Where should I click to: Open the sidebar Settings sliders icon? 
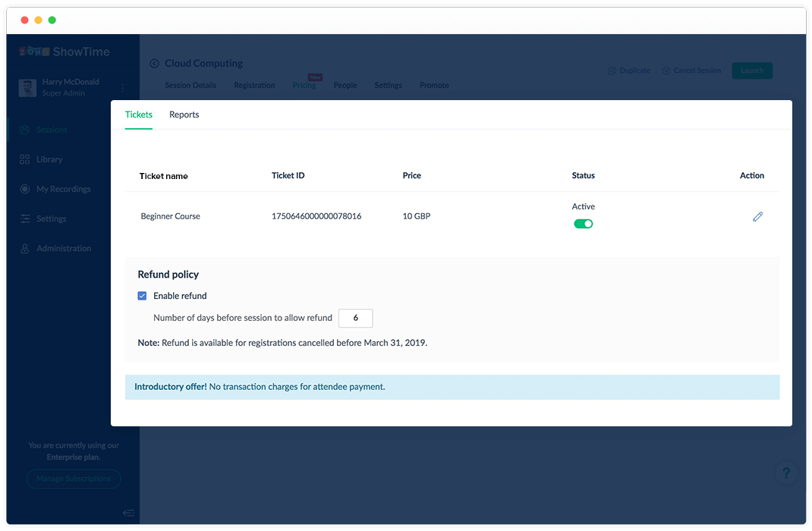[24, 219]
